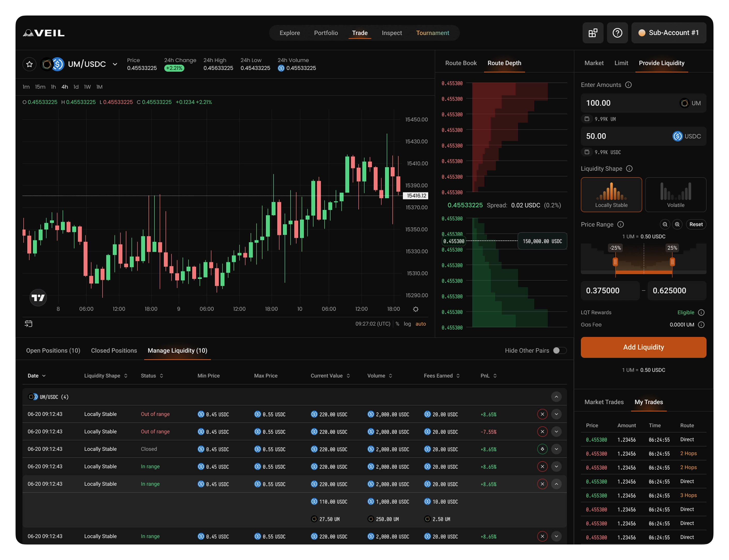
Task: Show info for LQT Rewards
Action: point(701,312)
